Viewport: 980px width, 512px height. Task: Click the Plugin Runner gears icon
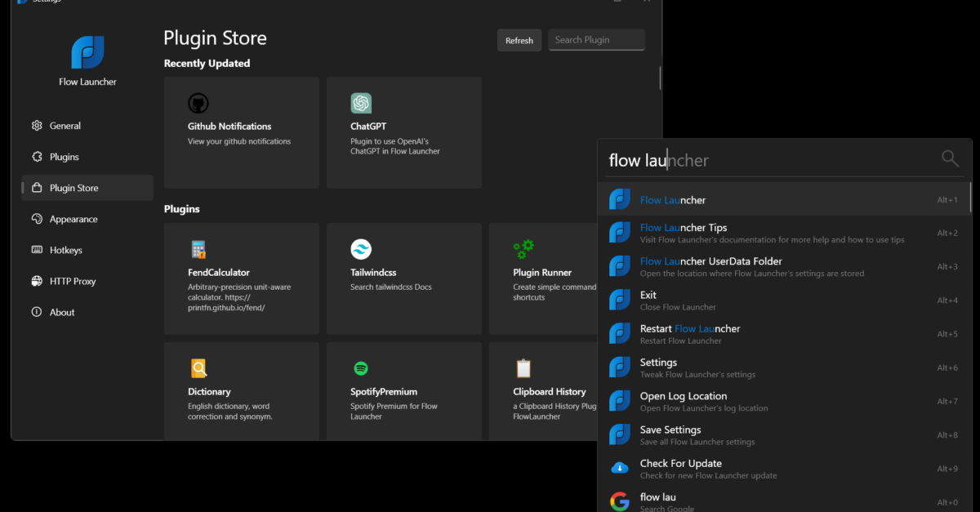(523, 249)
